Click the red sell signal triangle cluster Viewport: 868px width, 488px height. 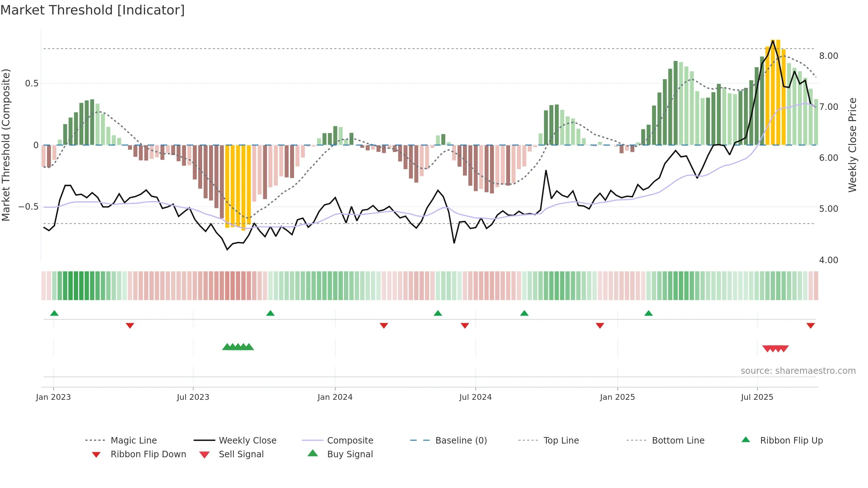(775, 348)
